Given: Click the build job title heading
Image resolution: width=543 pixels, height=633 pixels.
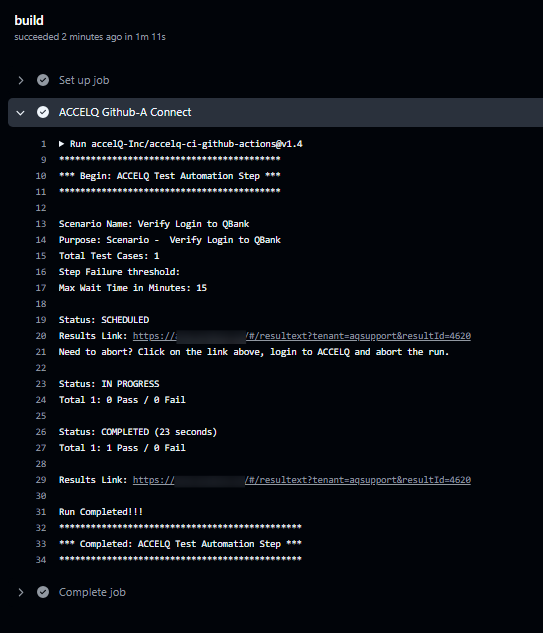Looking at the screenshot, I should pos(29,20).
